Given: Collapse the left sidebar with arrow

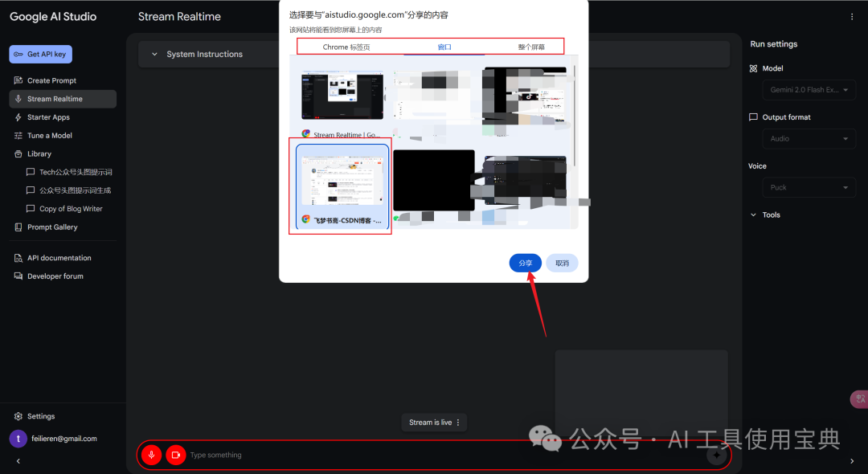Looking at the screenshot, I should (18, 460).
